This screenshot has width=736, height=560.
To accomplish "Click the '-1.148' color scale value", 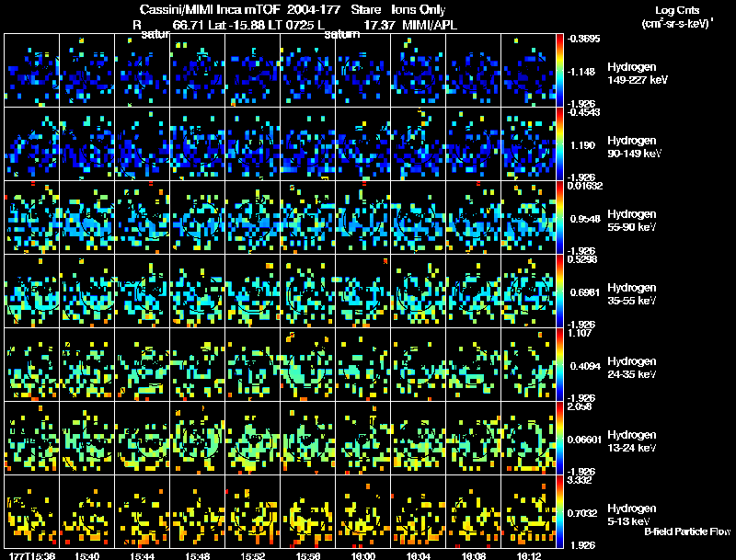I will tap(582, 72).
